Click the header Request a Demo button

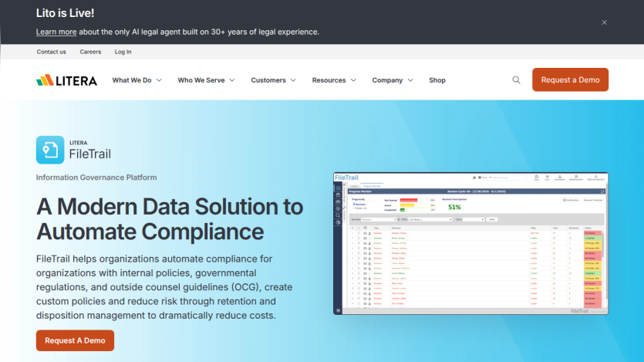pyautogui.click(x=570, y=80)
